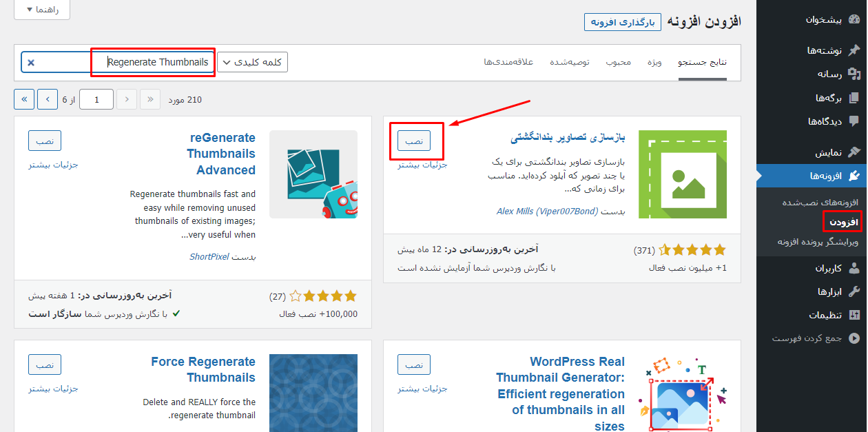Open the کلمه کلیدی search type dropdown

click(x=253, y=62)
